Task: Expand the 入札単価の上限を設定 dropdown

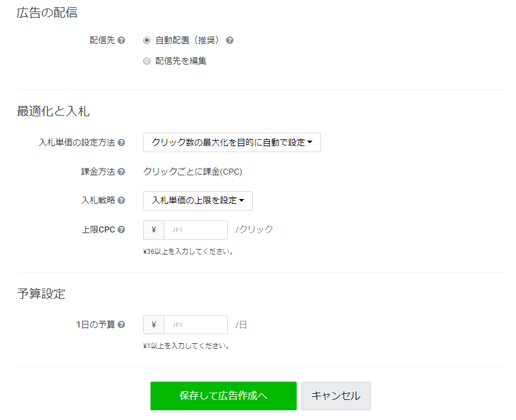Action: click(198, 201)
